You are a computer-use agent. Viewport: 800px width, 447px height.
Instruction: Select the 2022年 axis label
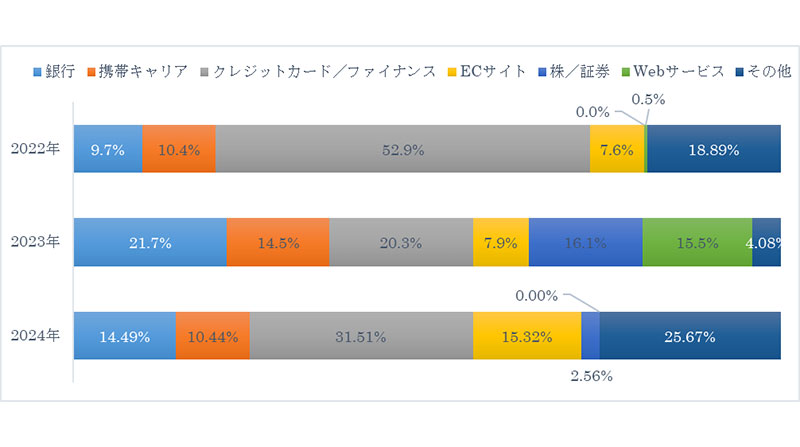click(x=38, y=150)
